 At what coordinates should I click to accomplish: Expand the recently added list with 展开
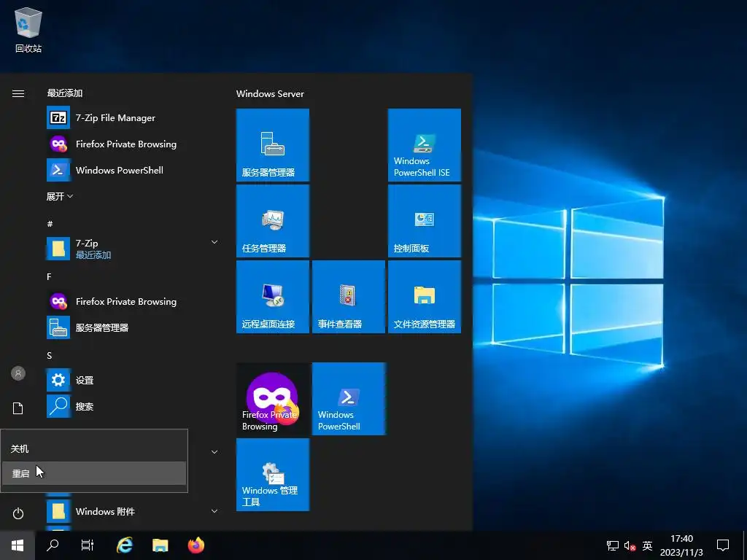(60, 196)
